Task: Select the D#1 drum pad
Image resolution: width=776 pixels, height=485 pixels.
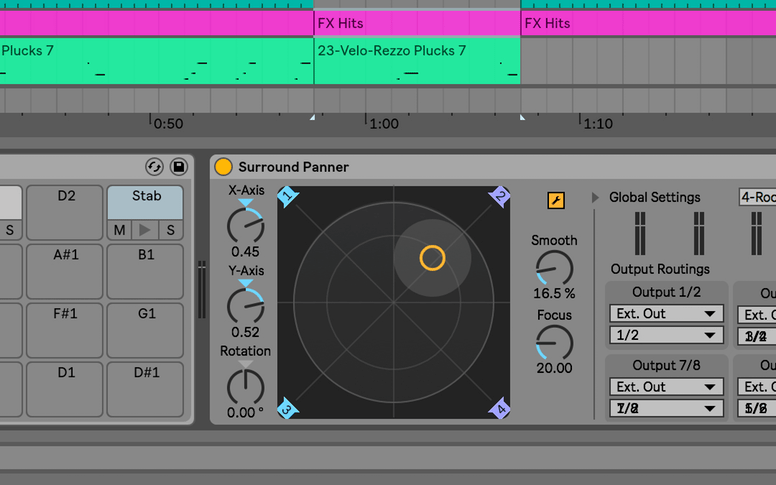Action: pyautogui.click(x=146, y=389)
